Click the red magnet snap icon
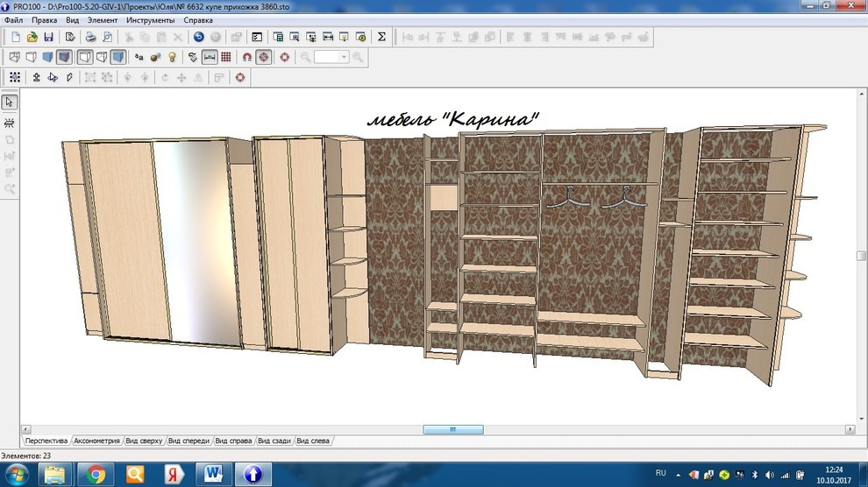This screenshot has width=868, height=487. (246, 57)
